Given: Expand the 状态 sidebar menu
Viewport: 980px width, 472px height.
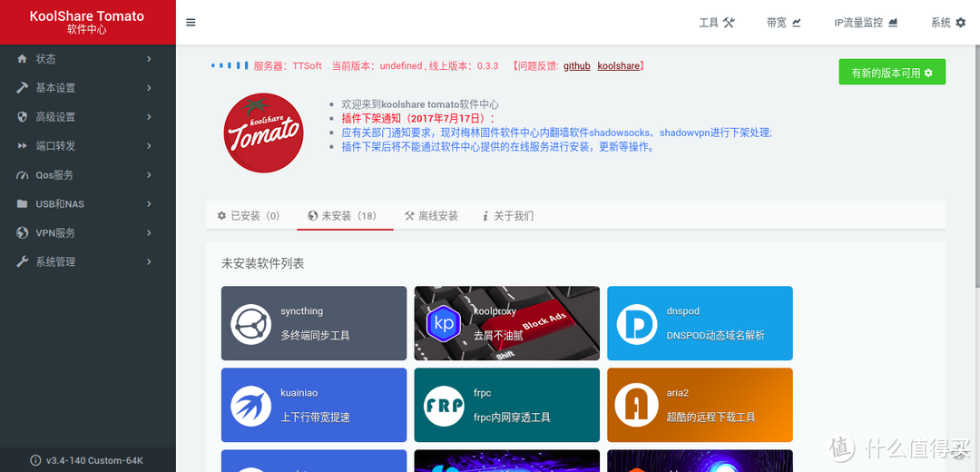Looking at the screenshot, I should (87, 59).
